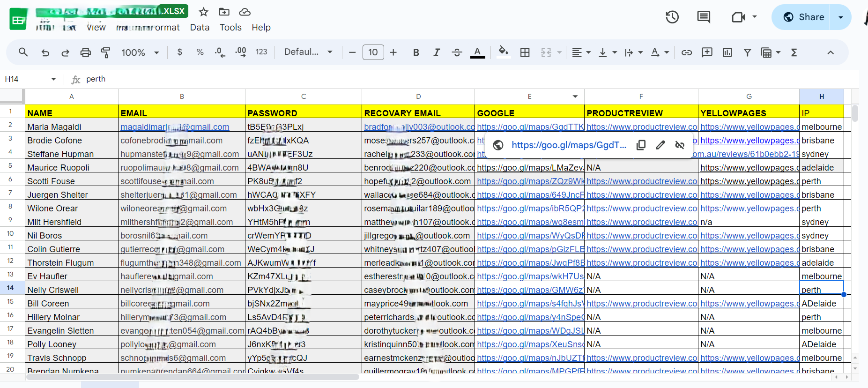Open column E header dropdown arrow
The width and height of the screenshot is (868, 388).
click(x=575, y=97)
